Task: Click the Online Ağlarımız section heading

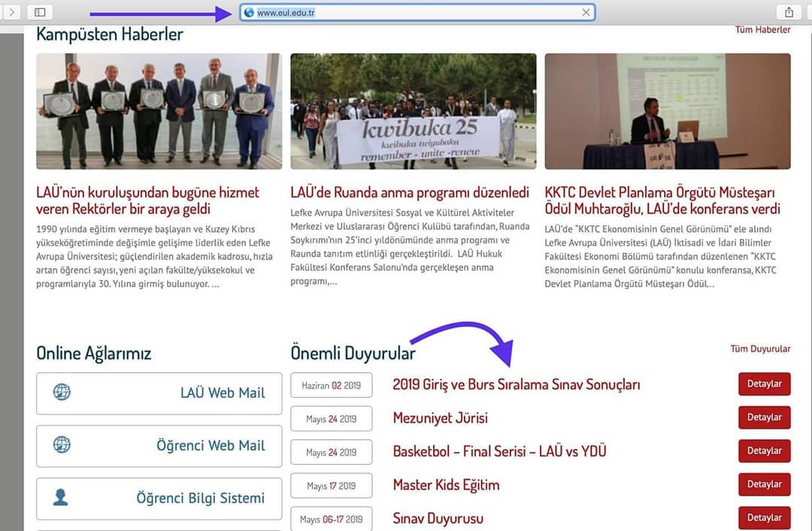Action: (94, 353)
